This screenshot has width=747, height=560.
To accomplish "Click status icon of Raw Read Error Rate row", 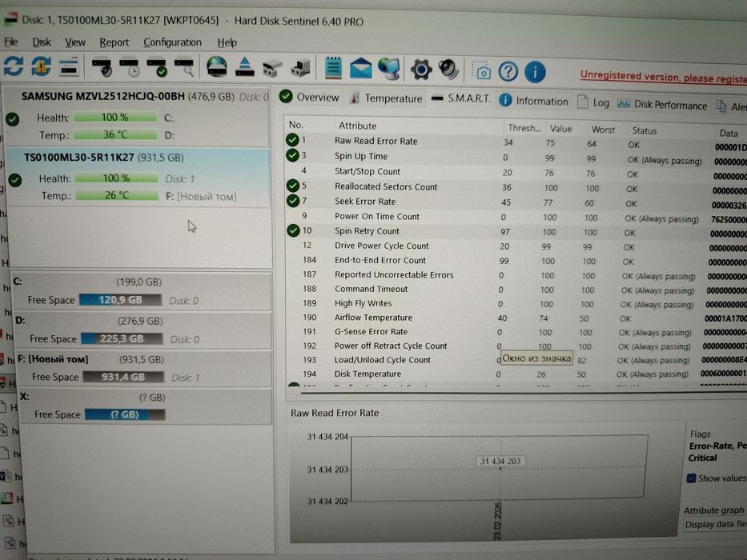I will coord(292,140).
